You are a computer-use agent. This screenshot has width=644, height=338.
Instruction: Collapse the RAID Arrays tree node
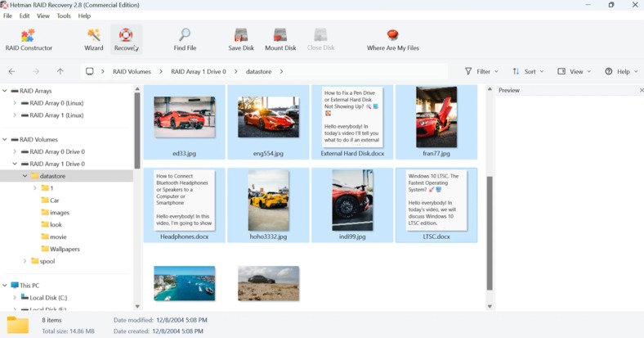click(5, 91)
